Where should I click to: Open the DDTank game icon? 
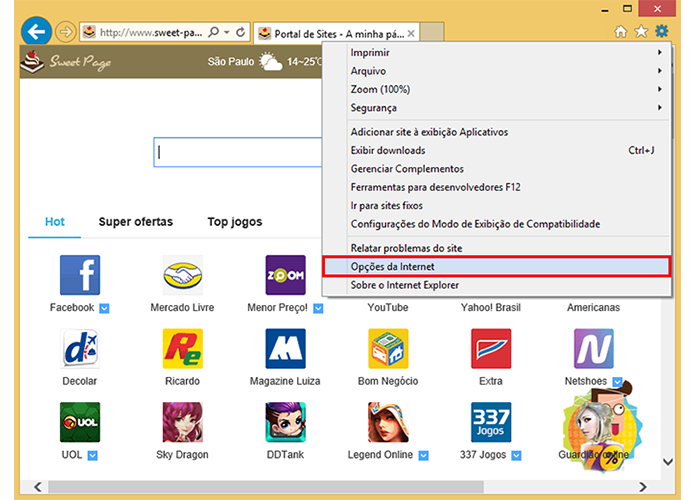[x=285, y=422]
